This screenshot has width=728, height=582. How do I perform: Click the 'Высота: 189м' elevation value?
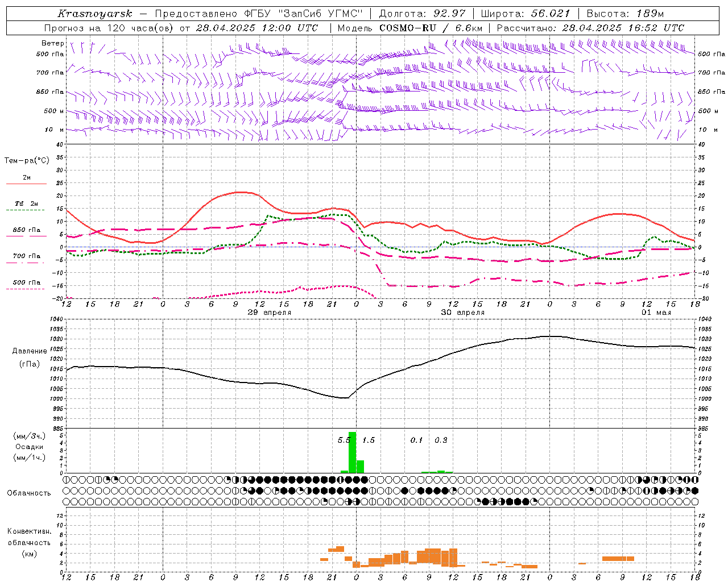[x=625, y=14]
